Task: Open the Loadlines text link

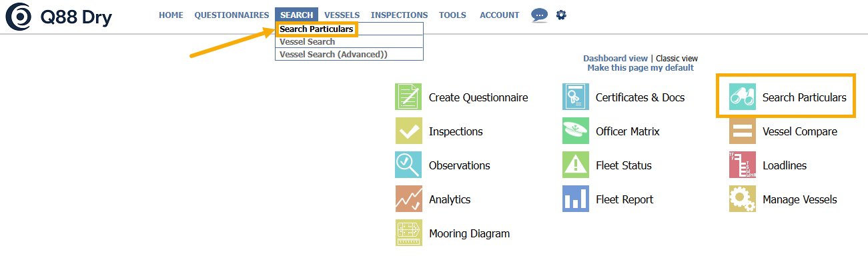Action: tap(785, 165)
